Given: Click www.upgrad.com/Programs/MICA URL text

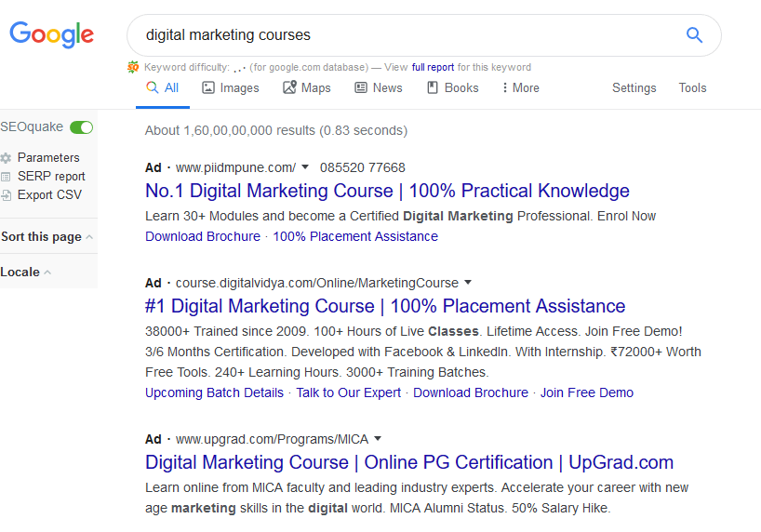Looking at the screenshot, I should [272, 439].
